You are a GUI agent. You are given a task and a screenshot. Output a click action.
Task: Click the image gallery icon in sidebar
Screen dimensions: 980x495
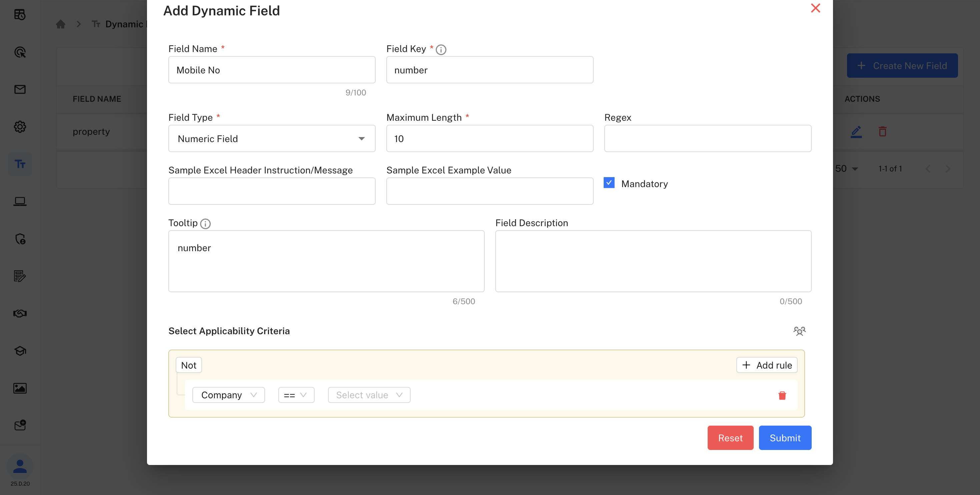click(20, 388)
